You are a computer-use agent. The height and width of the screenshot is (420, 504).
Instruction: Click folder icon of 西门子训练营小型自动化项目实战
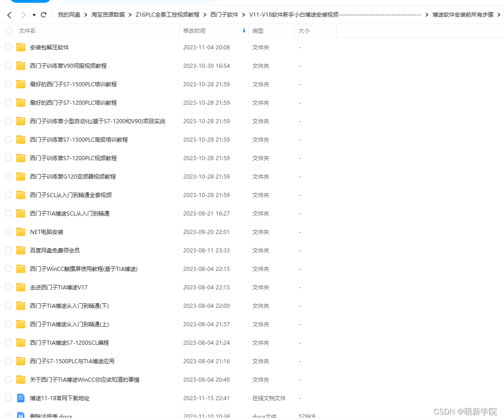[21, 121]
